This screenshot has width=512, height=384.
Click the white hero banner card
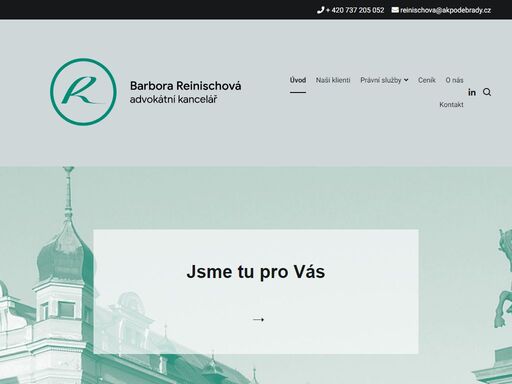pyautogui.click(x=256, y=291)
